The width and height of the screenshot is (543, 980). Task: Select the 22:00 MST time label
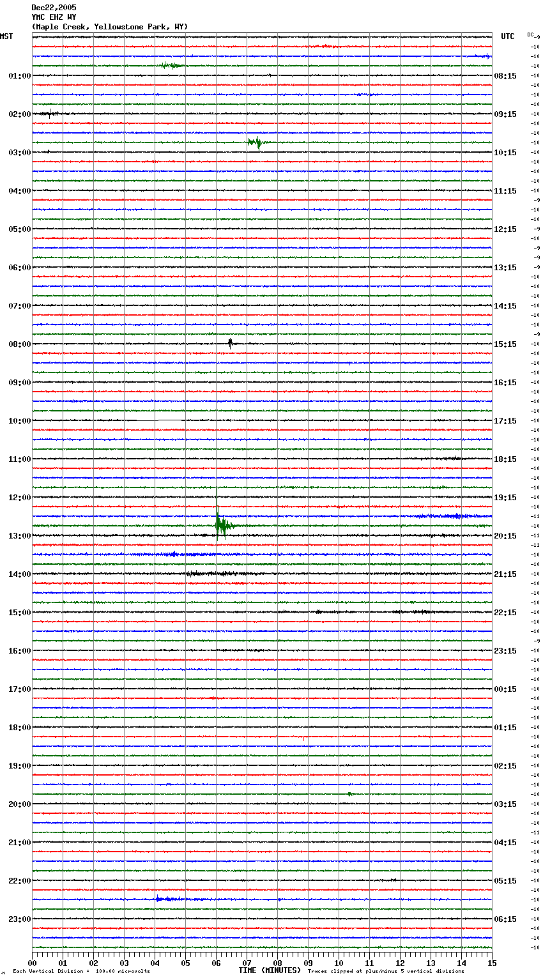click(20, 881)
